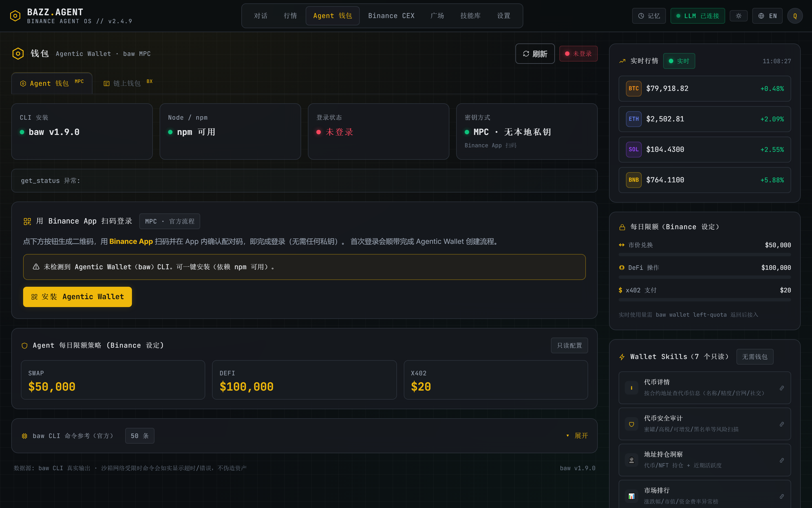
Task: Select the Agent 钱包 MPC sub-tab
Action: point(52,83)
